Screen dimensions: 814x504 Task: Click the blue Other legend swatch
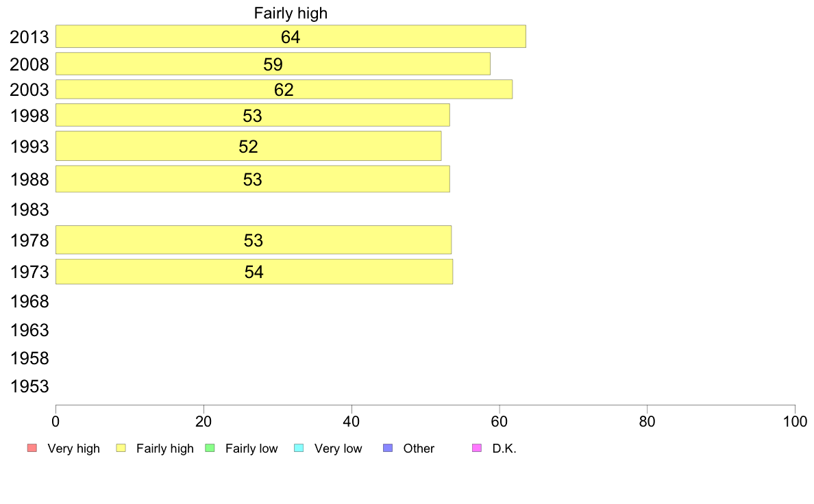click(388, 448)
